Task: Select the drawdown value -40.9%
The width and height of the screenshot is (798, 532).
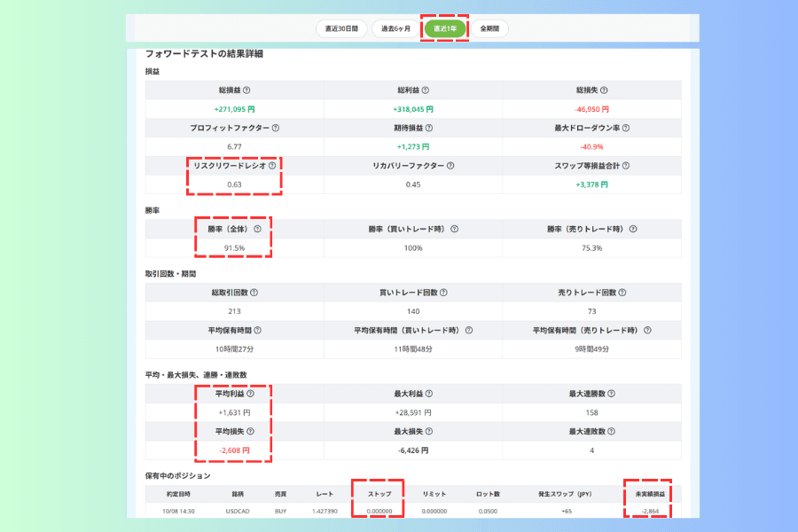Action: point(592,146)
